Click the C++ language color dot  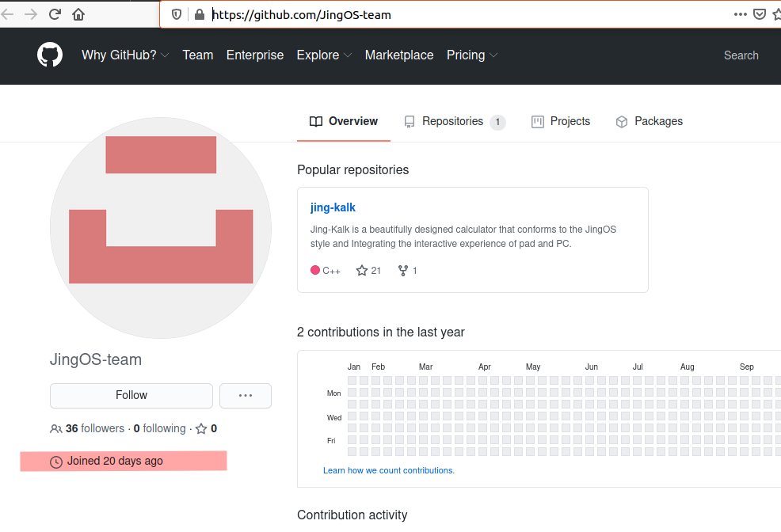pos(314,270)
